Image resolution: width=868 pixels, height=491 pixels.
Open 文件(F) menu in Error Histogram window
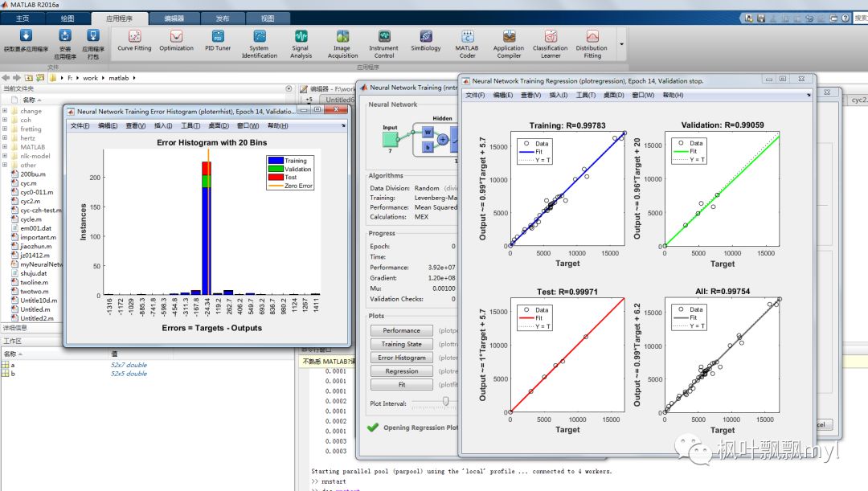[x=80, y=125]
